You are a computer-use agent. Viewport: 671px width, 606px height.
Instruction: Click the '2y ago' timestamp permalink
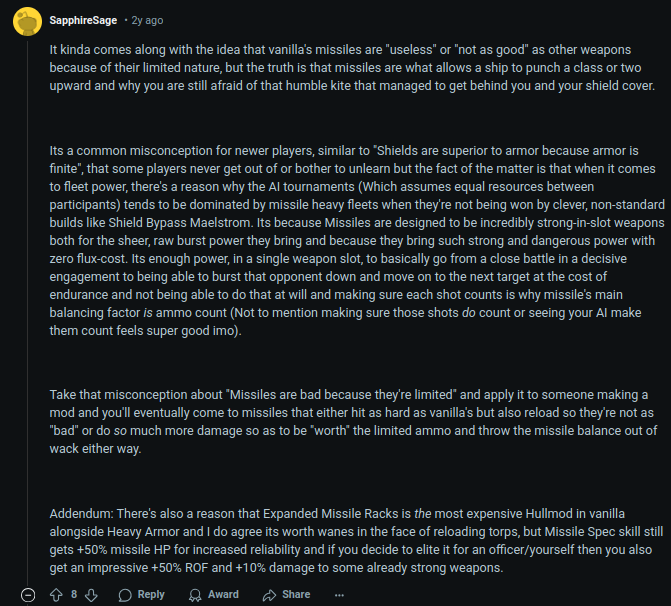click(x=147, y=20)
